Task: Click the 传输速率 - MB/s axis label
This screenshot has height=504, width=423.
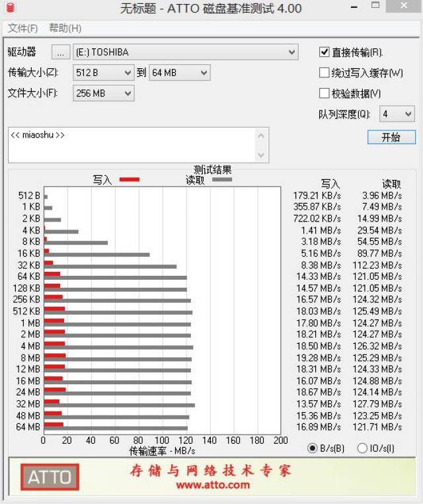Action: pos(162,451)
